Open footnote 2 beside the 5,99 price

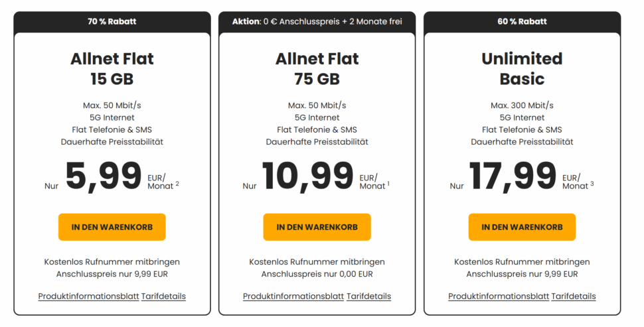(177, 184)
